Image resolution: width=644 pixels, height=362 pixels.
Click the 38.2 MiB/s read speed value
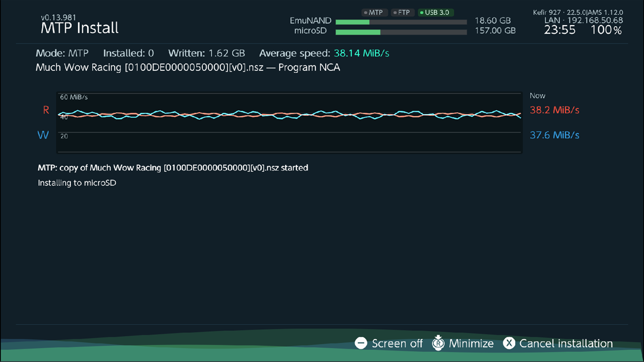click(554, 110)
